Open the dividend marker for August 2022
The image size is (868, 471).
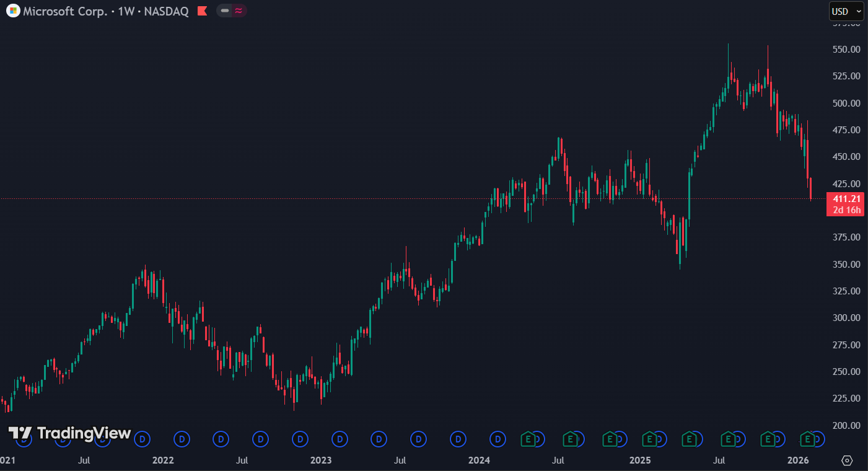tap(261, 439)
